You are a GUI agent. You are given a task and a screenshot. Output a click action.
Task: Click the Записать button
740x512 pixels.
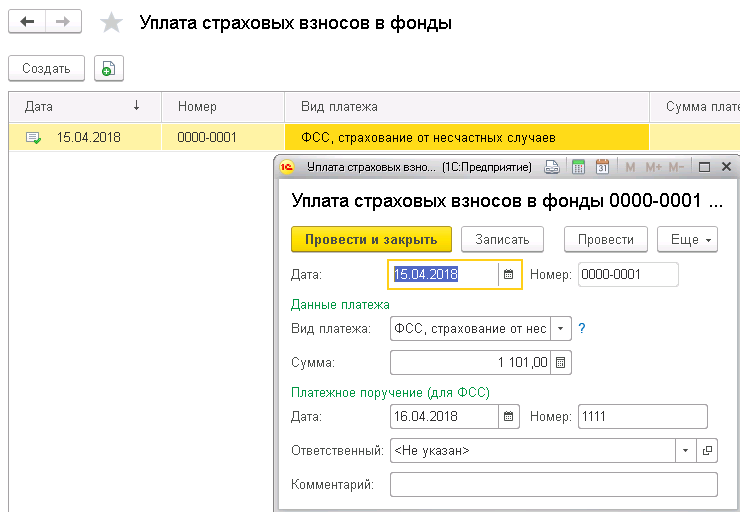coord(502,239)
